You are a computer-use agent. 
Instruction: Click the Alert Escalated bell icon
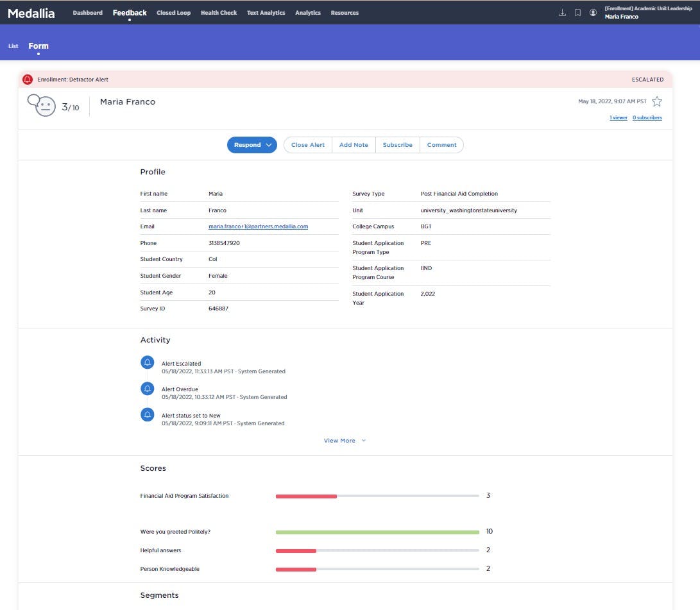pyautogui.click(x=148, y=362)
